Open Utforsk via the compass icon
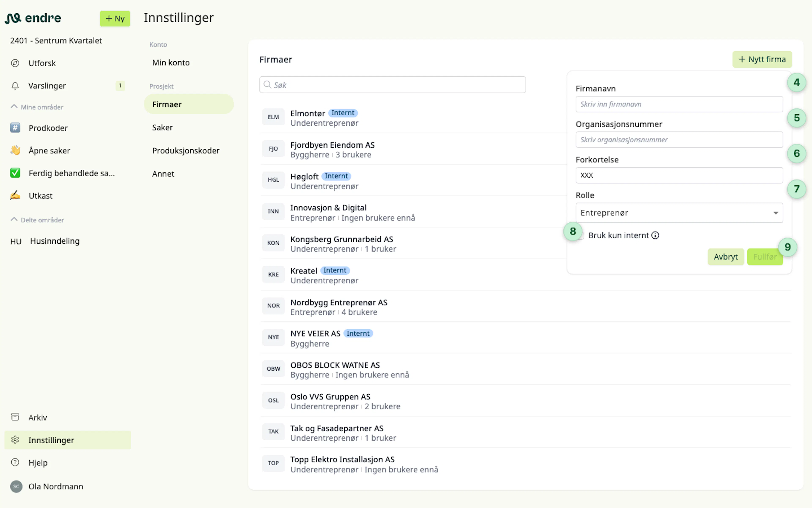Viewport: 812px width, 508px height. (x=15, y=63)
